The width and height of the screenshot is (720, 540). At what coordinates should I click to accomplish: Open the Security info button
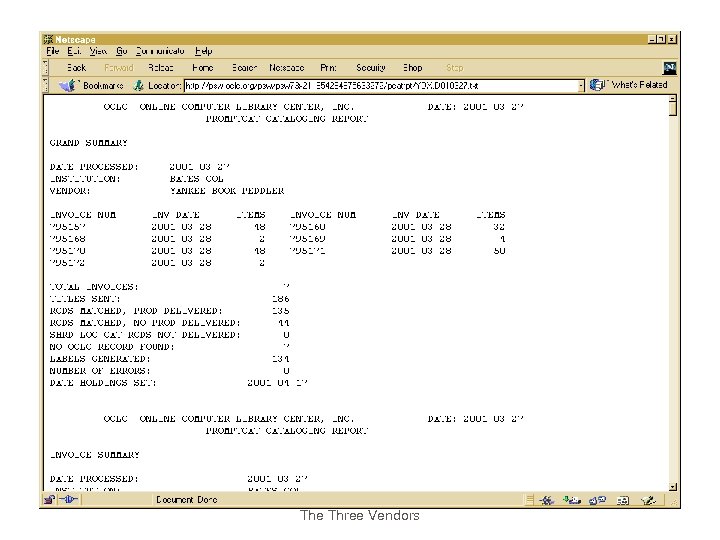coord(371,68)
